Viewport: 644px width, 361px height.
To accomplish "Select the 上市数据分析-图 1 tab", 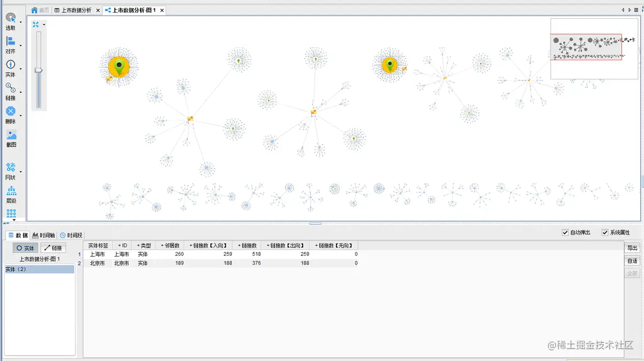I will (134, 10).
